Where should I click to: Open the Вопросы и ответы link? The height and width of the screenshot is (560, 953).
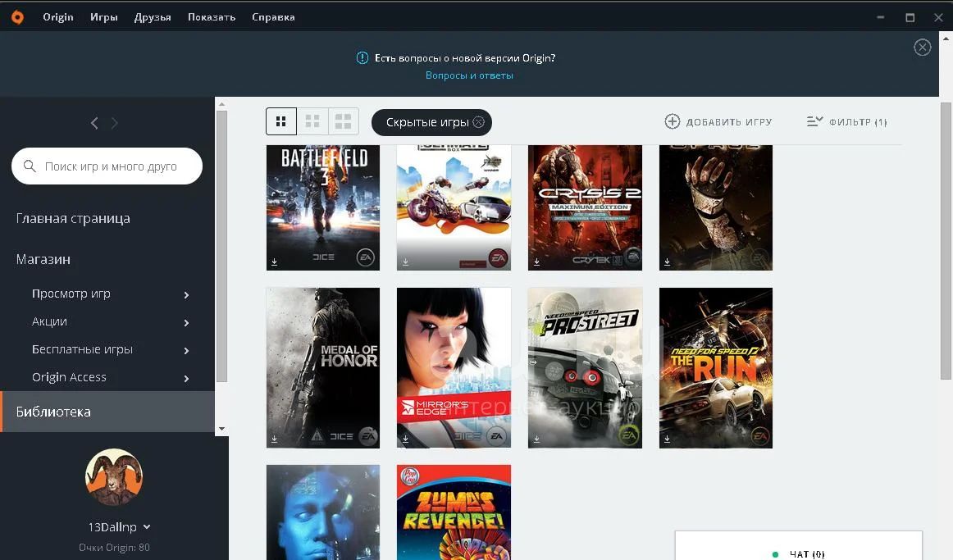pos(469,75)
